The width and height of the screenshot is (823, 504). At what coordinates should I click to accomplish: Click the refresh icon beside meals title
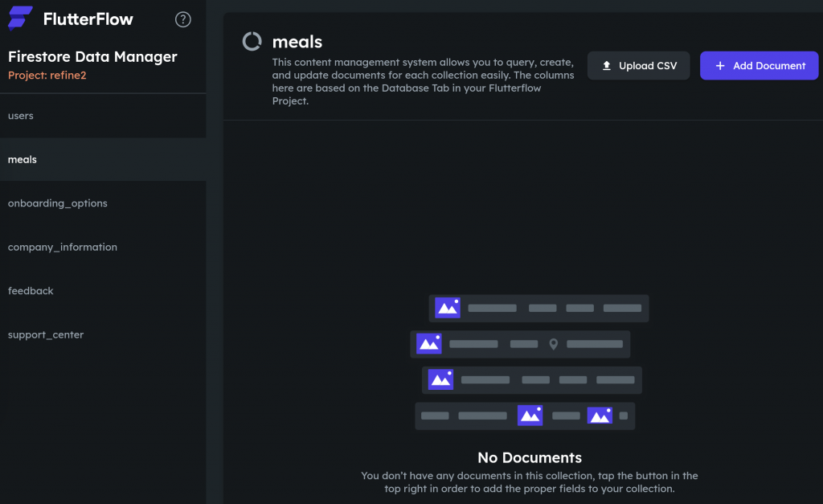(252, 42)
